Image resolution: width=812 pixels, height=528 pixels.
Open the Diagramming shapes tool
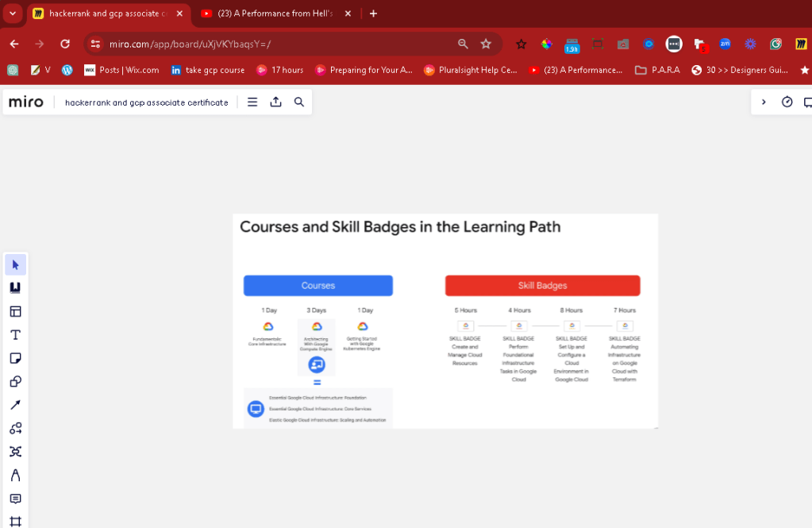(x=16, y=428)
